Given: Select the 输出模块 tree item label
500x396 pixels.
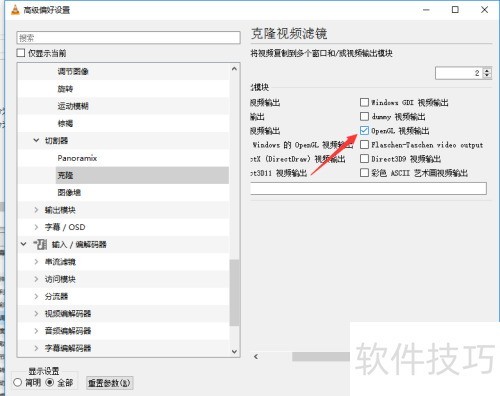Looking at the screenshot, I should coord(60,210).
